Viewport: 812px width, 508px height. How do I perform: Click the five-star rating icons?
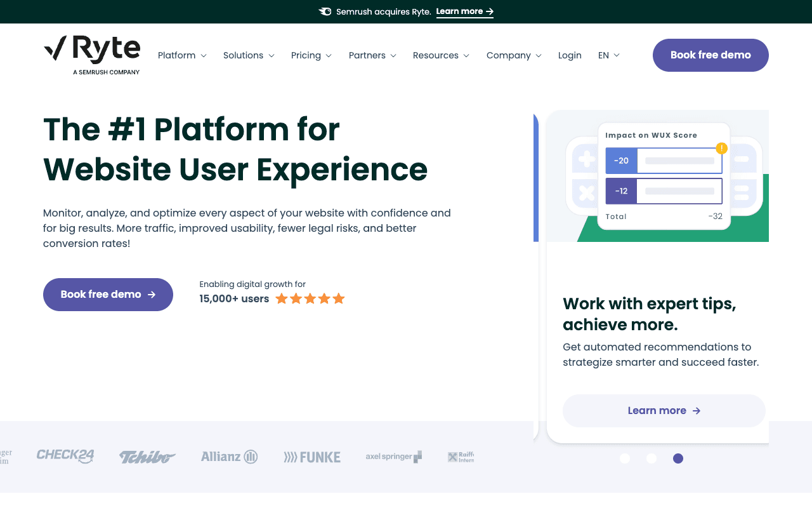[310, 298]
